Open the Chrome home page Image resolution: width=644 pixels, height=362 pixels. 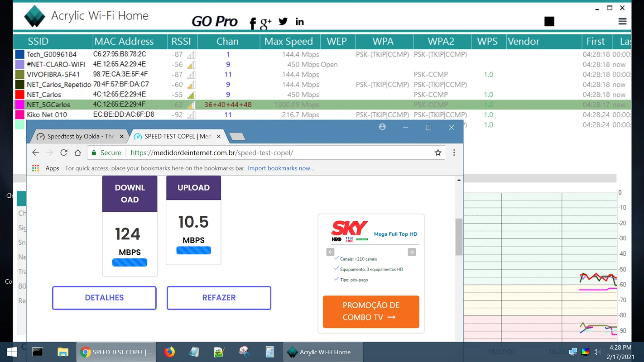78,153
